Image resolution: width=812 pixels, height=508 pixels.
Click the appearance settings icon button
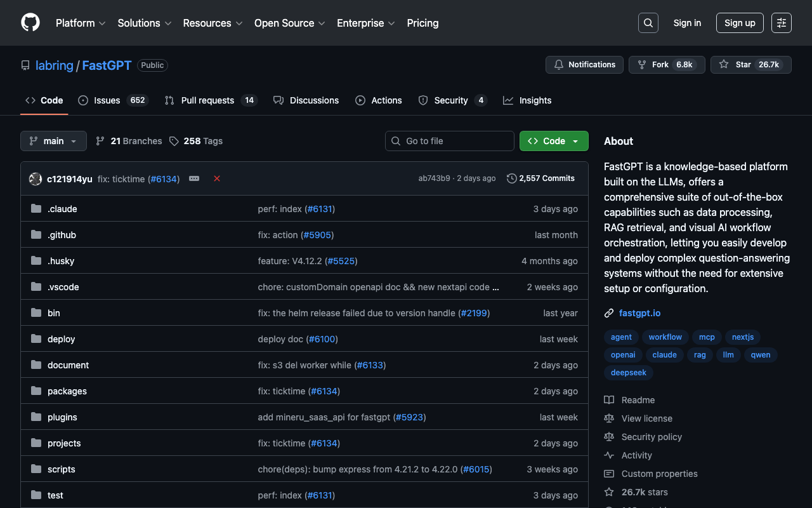pyautogui.click(x=781, y=23)
